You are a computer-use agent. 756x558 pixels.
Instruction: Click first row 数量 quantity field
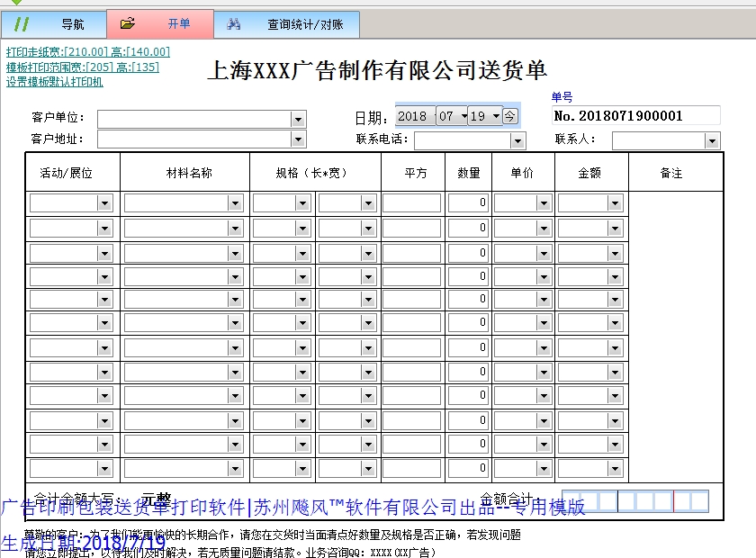pos(468,203)
